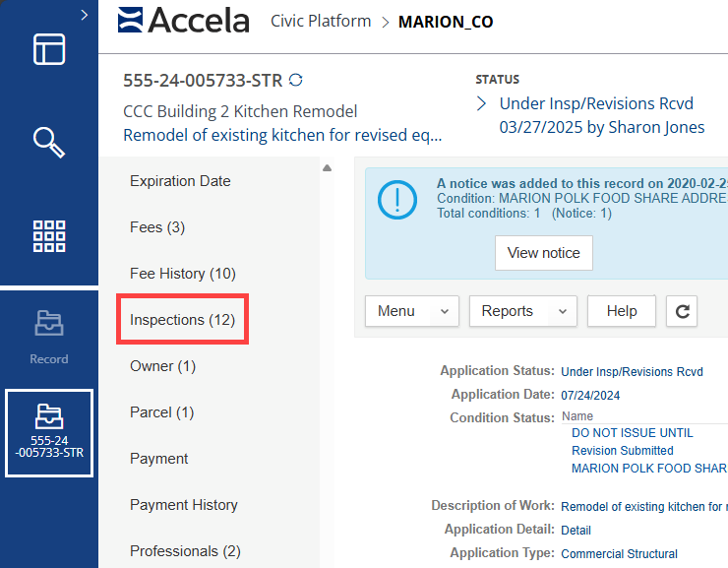This screenshot has width=728, height=568.
Task: Open the launchpad grid icon
Action: 49,236
